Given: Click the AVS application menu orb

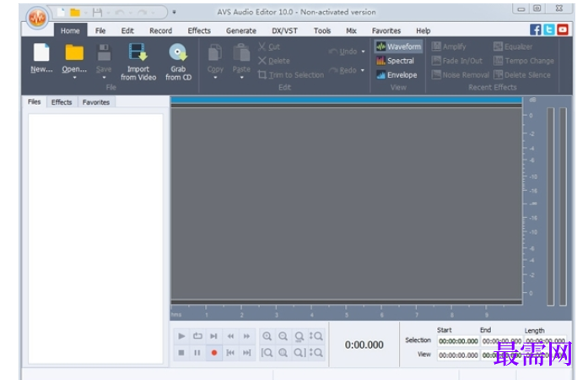Looking at the screenshot, I should (37, 17).
